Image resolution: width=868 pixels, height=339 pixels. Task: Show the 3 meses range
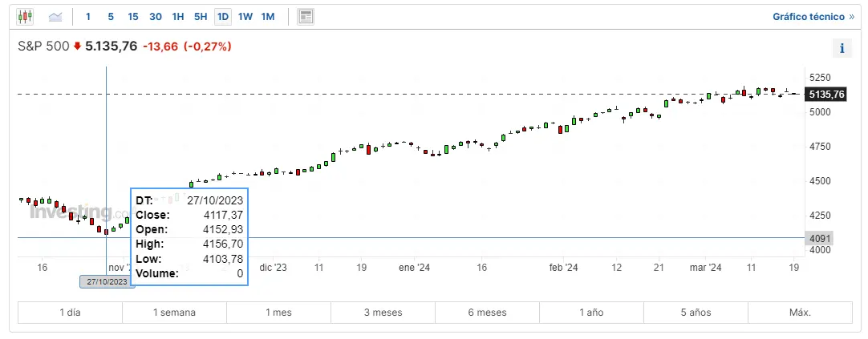tap(383, 313)
